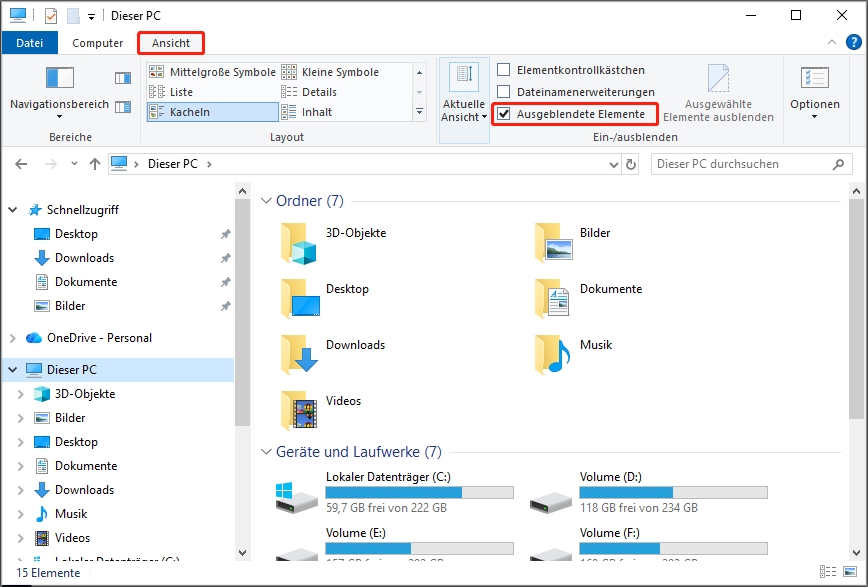Collapse the Geräte und Laufwerke group
This screenshot has height=587, width=868.
pos(266,452)
